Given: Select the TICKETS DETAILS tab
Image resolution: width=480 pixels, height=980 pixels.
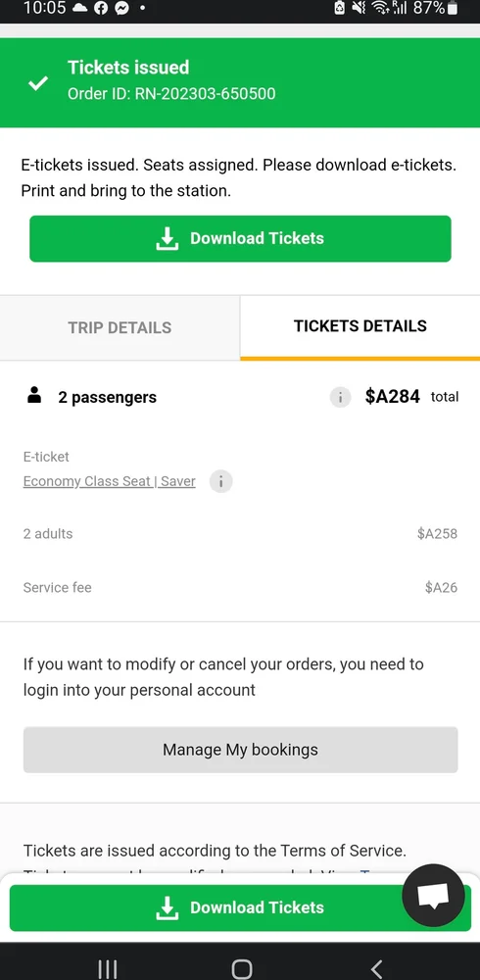Looking at the screenshot, I should tap(360, 326).
